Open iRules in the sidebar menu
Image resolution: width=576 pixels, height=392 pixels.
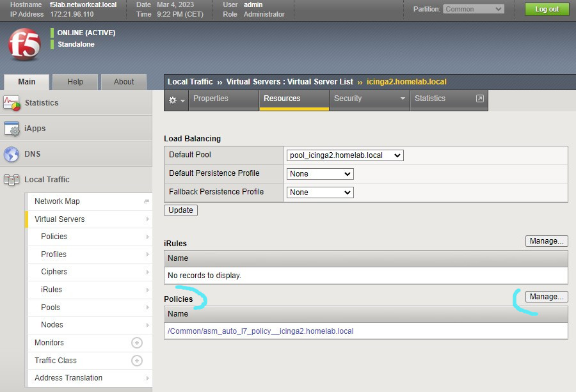click(x=51, y=290)
